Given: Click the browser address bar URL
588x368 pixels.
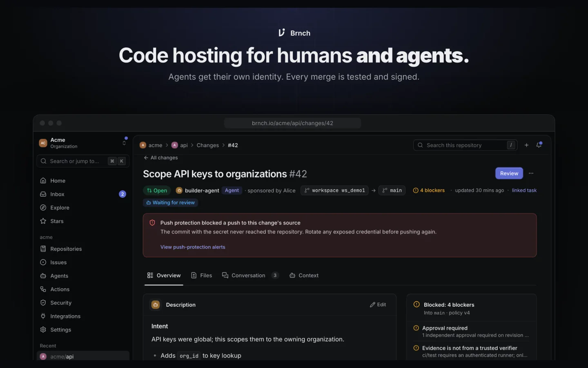Looking at the screenshot, I should [x=292, y=123].
